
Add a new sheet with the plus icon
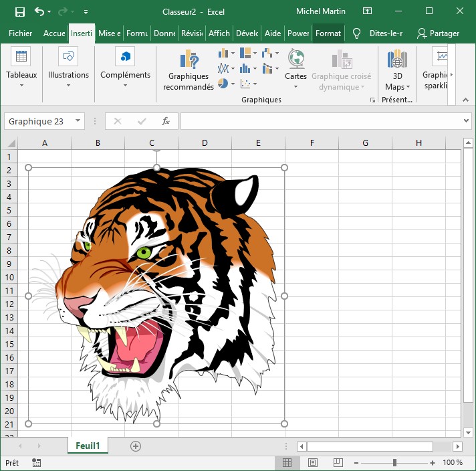(x=136, y=446)
